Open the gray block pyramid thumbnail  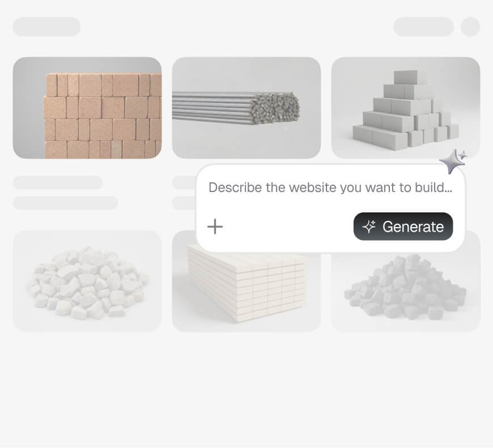pyautogui.click(x=406, y=108)
